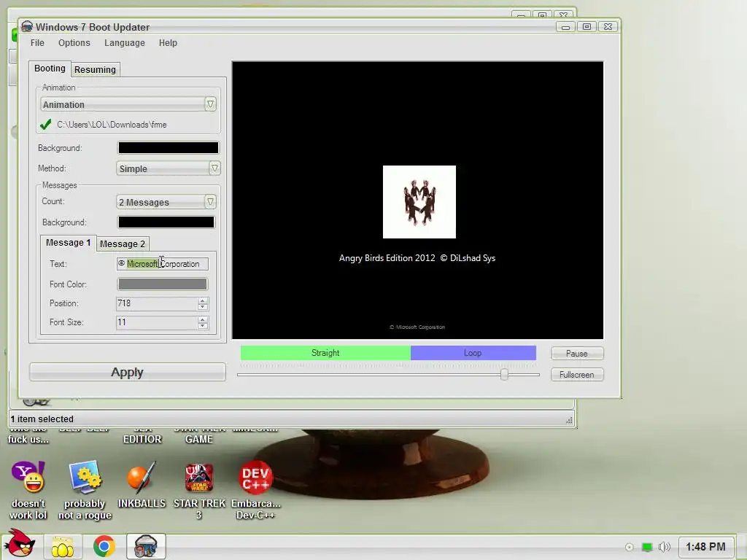Open the File menu

[37, 43]
